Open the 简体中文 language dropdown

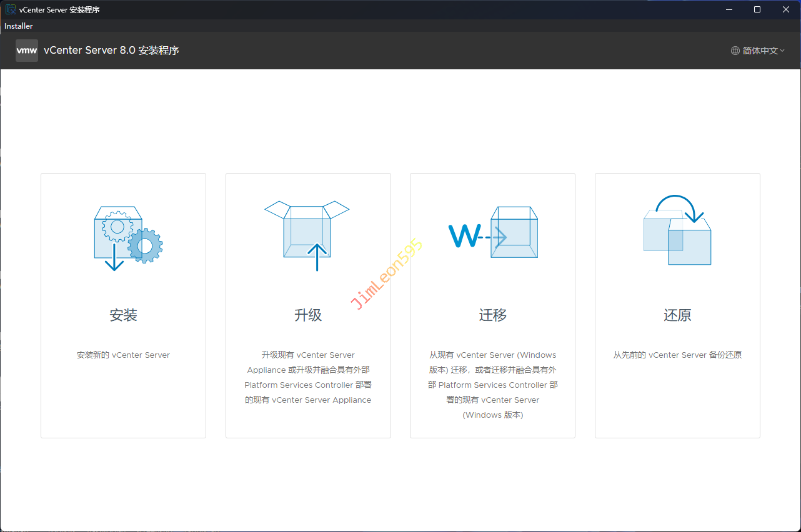click(x=760, y=51)
